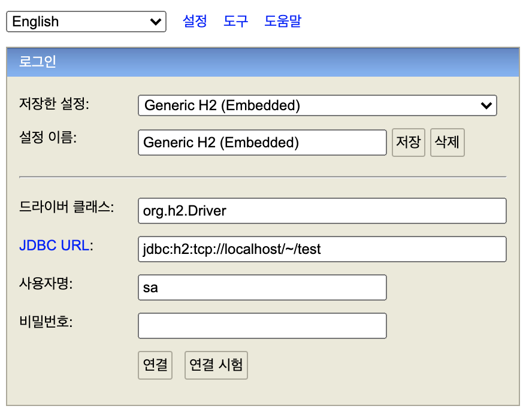
Task: Open the 도움말 link
Action: [x=283, y=21]
